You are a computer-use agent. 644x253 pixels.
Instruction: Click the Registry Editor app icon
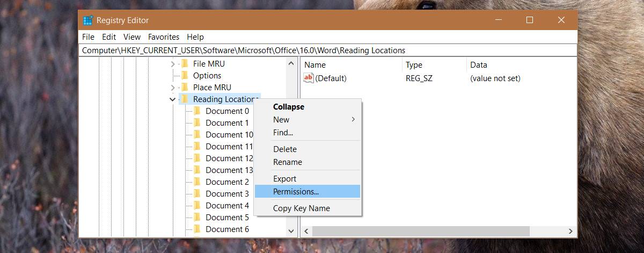pos(88,20)
